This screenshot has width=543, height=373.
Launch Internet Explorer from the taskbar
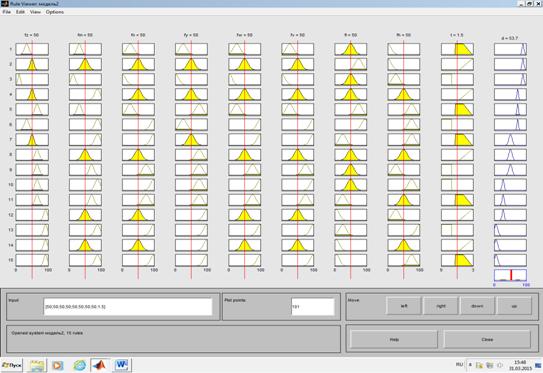coord(79,365)
